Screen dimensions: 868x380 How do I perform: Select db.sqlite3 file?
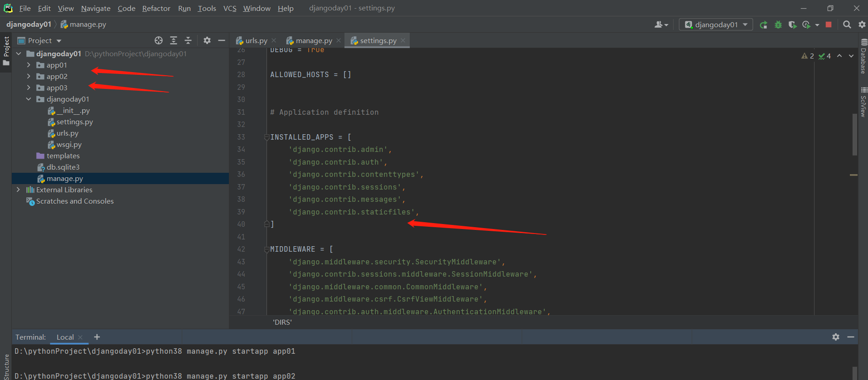pyautogui.click(x=58, y=167)
